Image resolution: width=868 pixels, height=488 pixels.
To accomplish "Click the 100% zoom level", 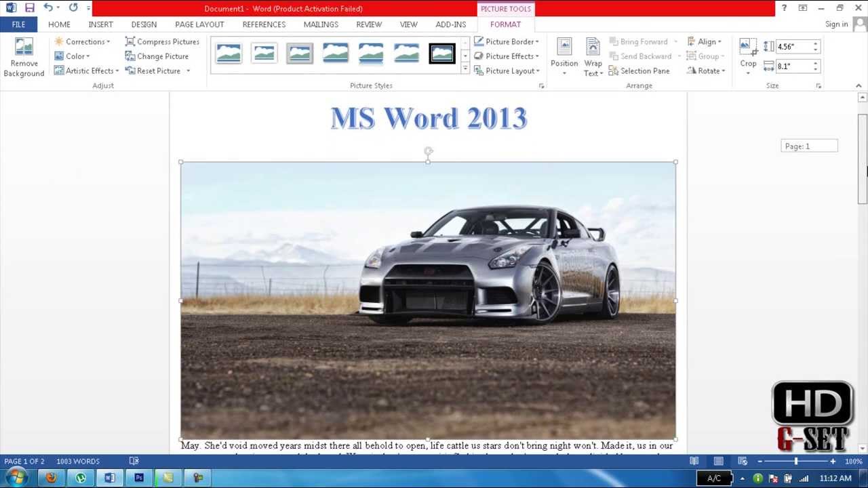I will 853,462.
